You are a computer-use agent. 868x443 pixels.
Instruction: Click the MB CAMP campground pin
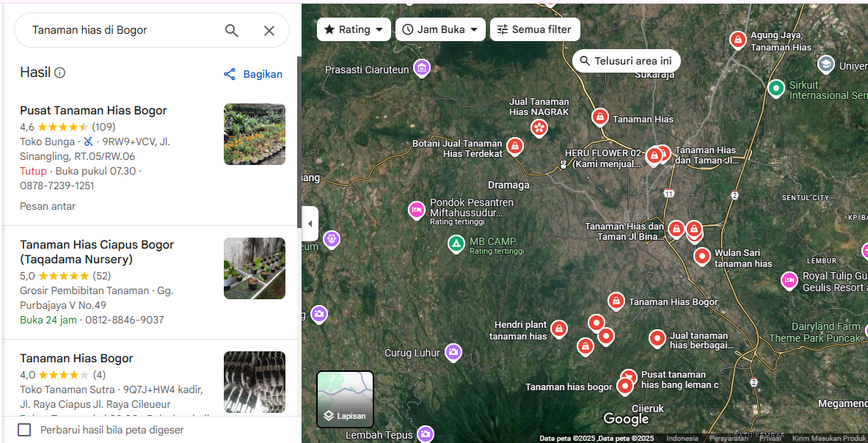(x=456, y=244)
